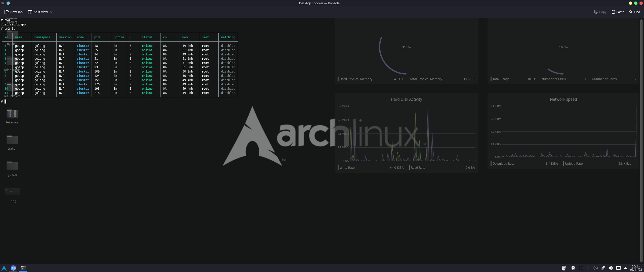Expand the New Tab profile dropdown arrow

pos(24,15)
